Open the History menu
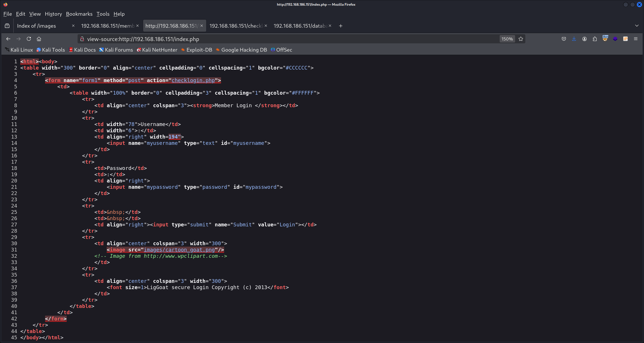 pos(53,14)
